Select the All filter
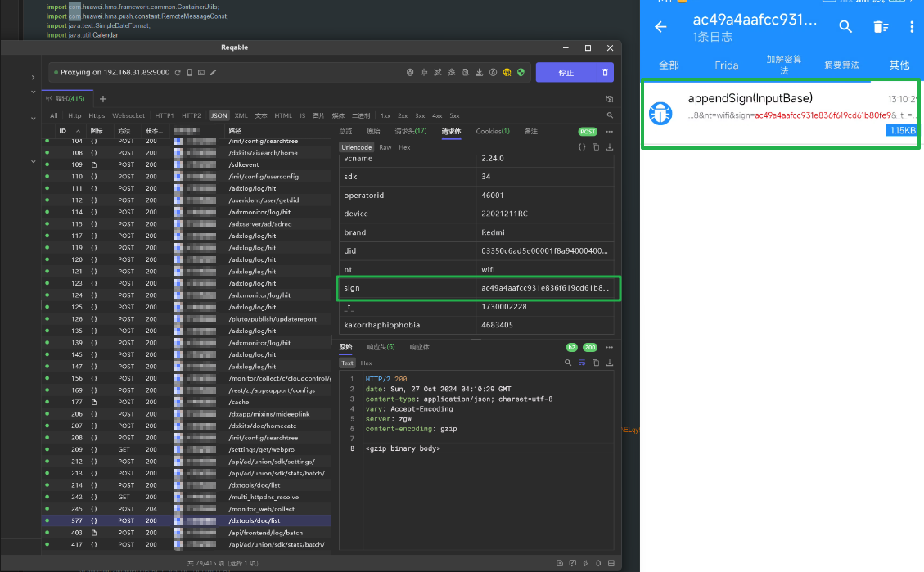The height and width of the screenshot is (572, 924). click(x=54, y=115)
